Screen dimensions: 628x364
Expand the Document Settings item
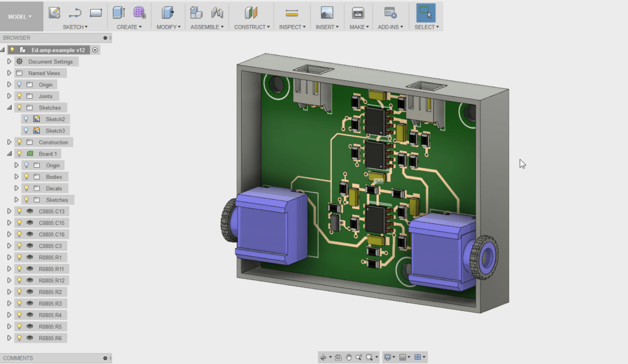(x=9, y=61)
